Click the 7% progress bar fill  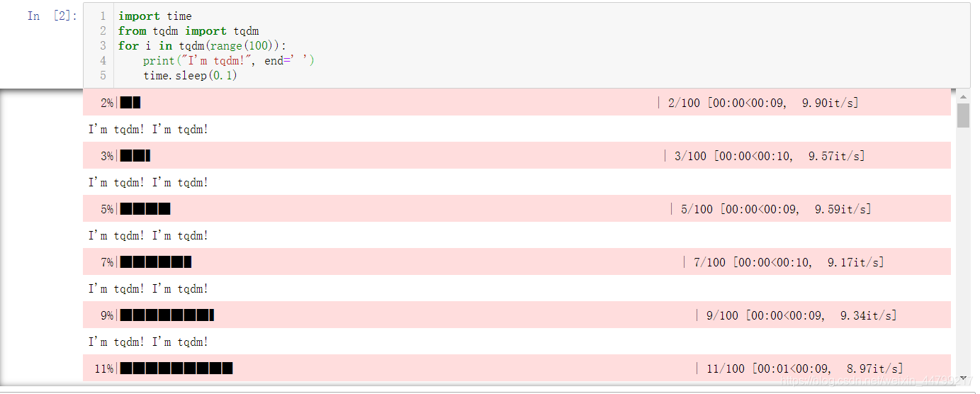tap(156, 262)
